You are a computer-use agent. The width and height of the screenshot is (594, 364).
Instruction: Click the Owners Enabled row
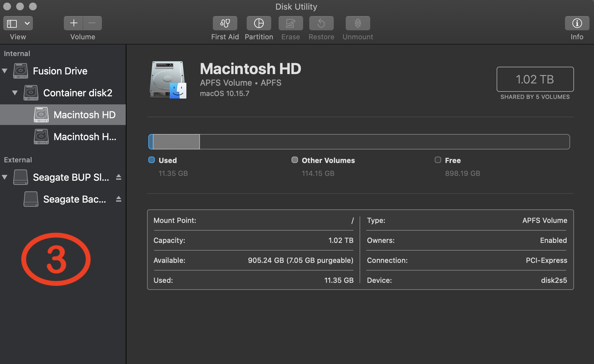(467, 240)
